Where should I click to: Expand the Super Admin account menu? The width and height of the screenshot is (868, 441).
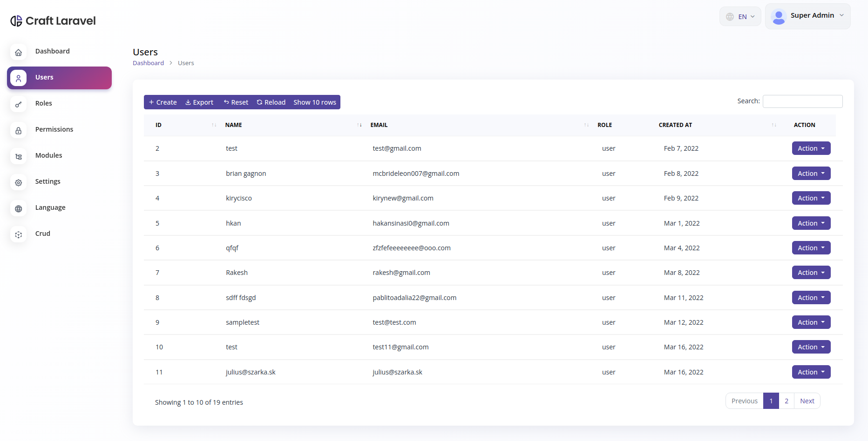[807, 16]
